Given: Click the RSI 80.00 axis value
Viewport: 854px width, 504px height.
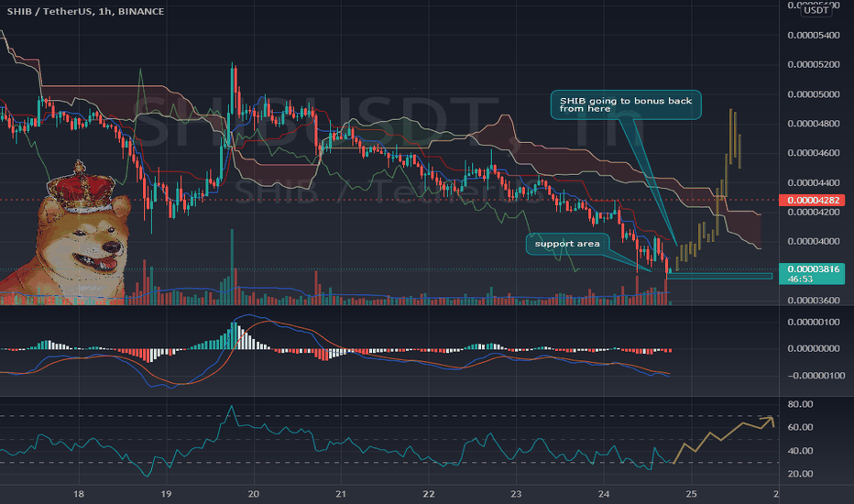Looking at the screenshot, I should click(800, 404).
